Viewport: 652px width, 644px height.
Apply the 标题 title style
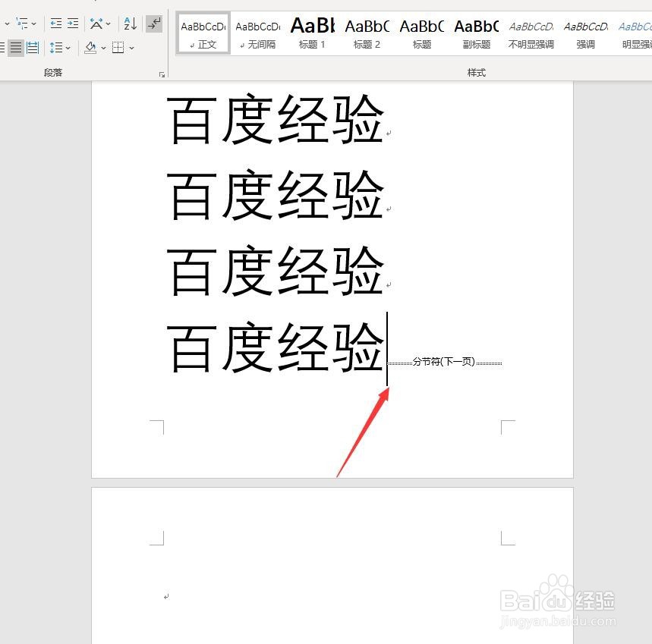point(422,33)
